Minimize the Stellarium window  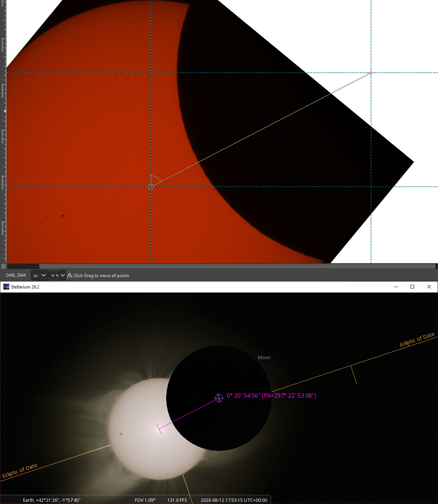click(x=396, y=287)
